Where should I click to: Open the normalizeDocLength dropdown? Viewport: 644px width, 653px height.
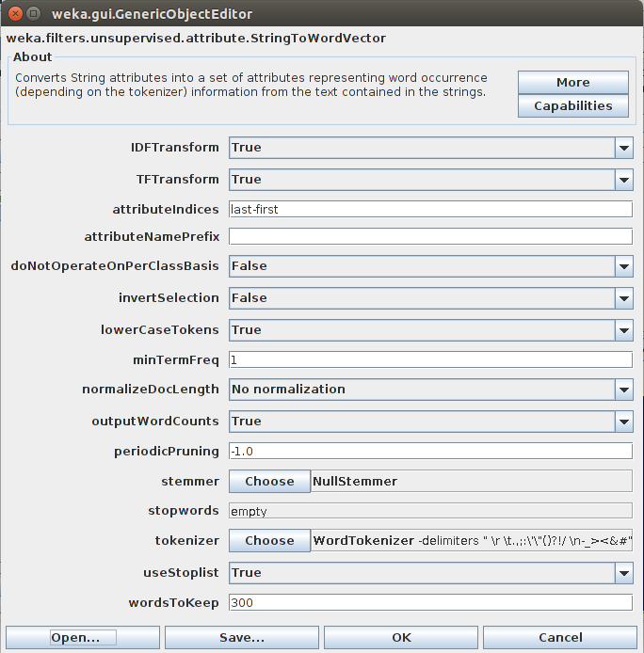431,390
